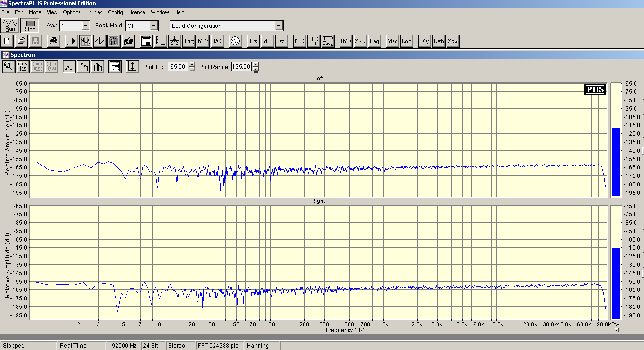Image resolution: width=644 pixels, height=350 pixels.
Task: Click the Left channel blue level meter
Action: coord(616,161)
